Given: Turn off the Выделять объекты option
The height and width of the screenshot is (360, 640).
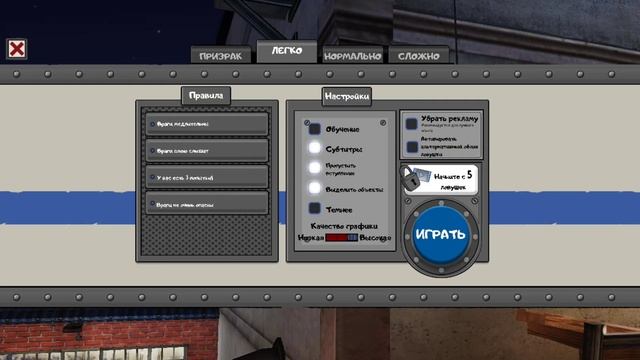Looking at the screenshot, I should click(315, 188).
